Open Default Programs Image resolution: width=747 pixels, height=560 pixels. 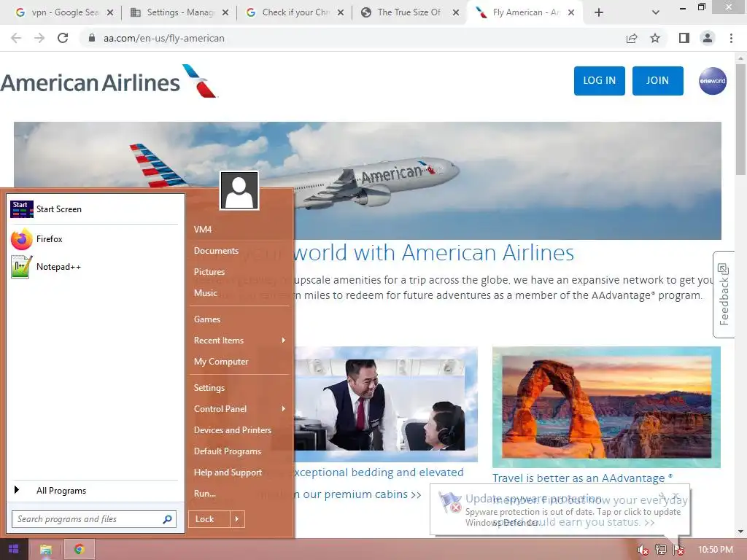[228, 451]
